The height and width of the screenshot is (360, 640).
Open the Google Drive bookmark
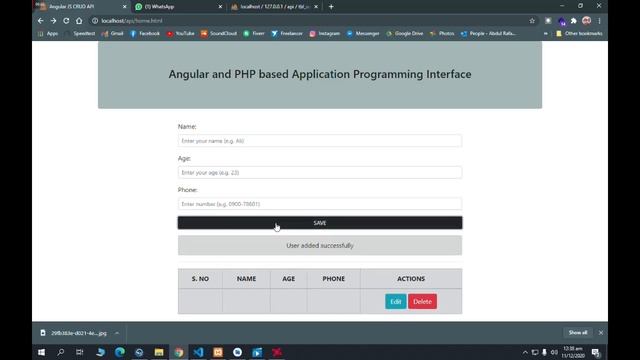pos(404,33)
